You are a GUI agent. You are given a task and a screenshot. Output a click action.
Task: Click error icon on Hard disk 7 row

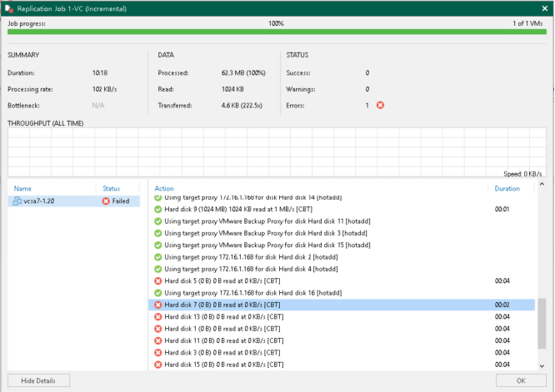[x=157, y=305]
